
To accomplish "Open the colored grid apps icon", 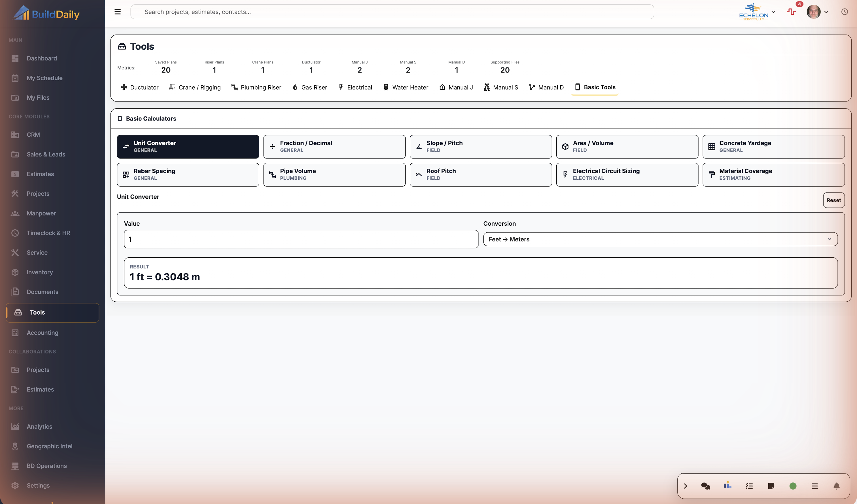I will coord(727,485).
